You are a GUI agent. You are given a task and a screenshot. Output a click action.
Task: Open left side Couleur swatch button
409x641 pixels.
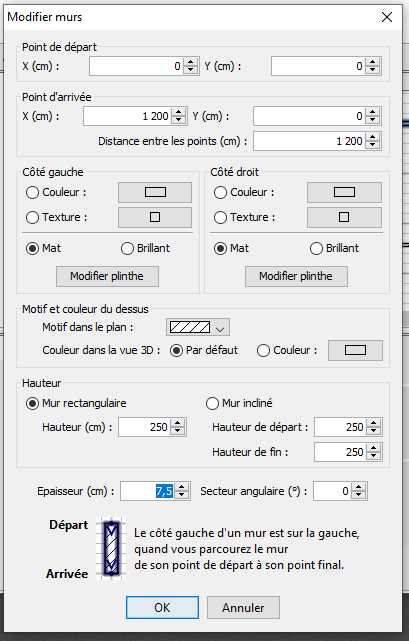(155, 192)
